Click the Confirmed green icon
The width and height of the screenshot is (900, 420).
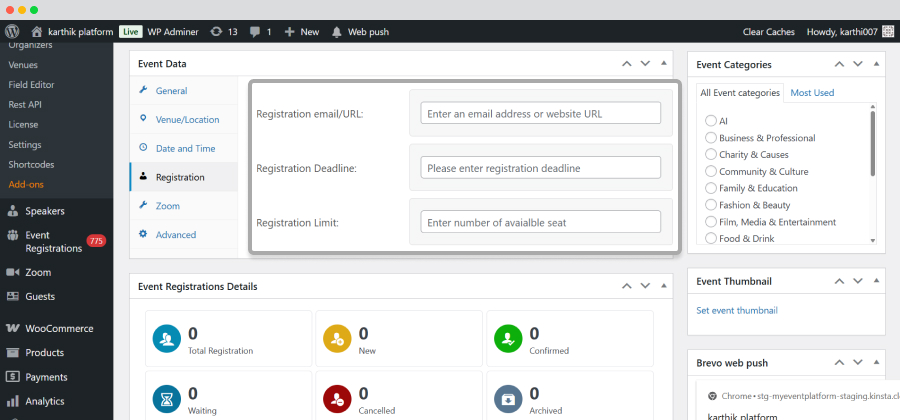509,339
